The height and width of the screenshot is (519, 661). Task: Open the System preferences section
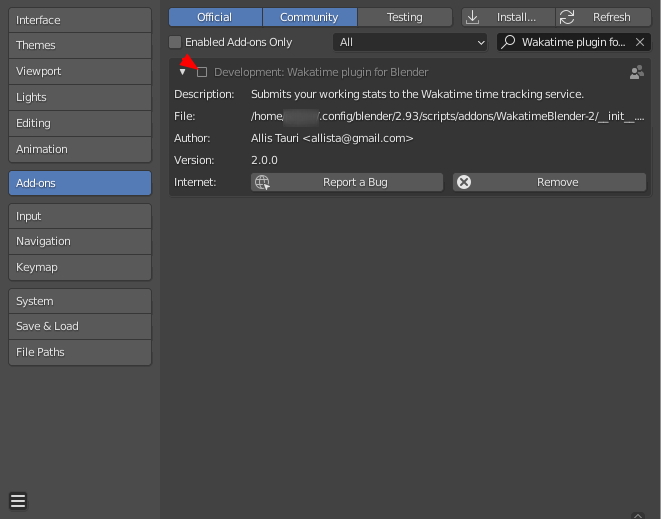pos(80,301)
